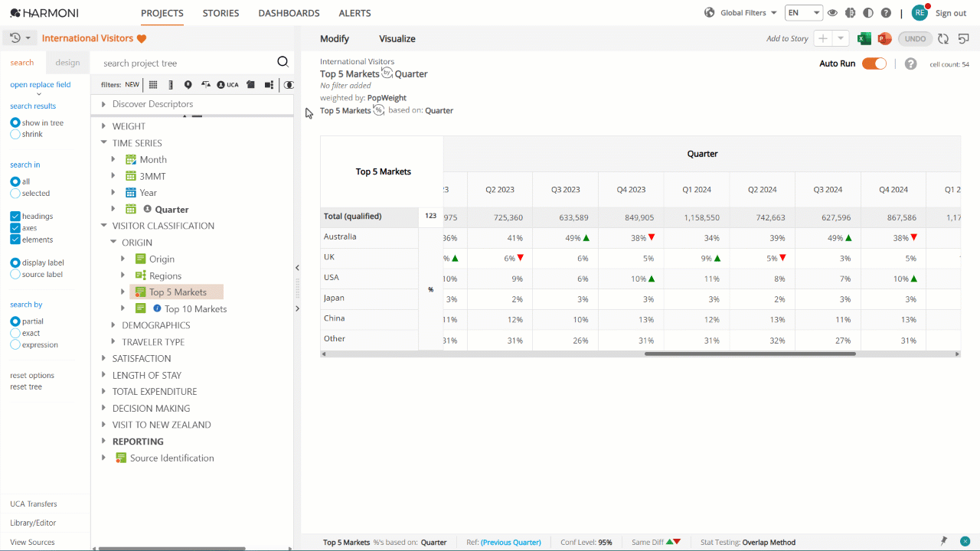Click the grid filter icon

(x=153, y=85)
